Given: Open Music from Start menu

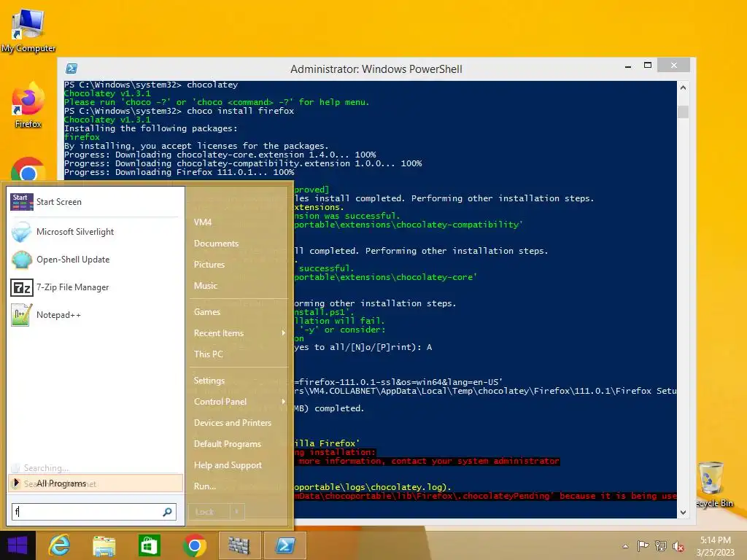Looking at the screenshot, I should [x=205, y=286].
